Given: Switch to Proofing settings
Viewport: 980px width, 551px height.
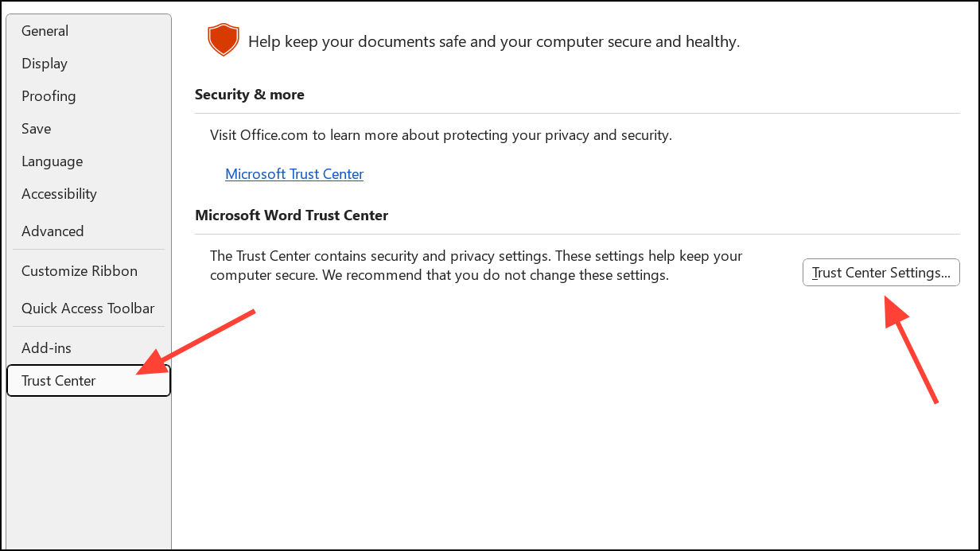Looking at the screenshot, I should point(49,95).
